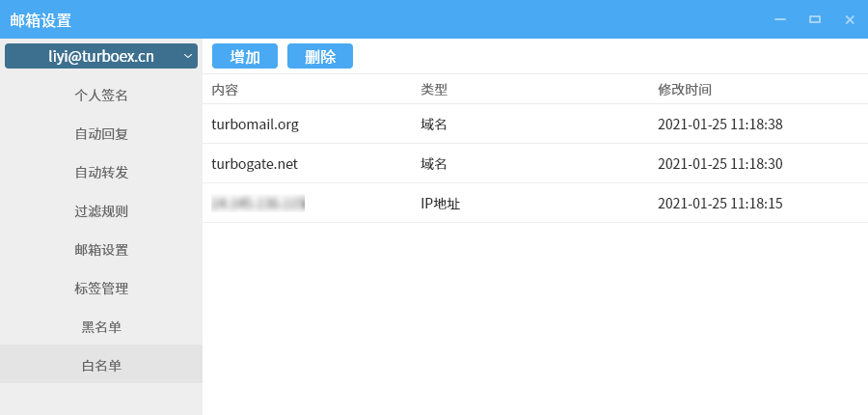Viewport: 868px width, 415px height.
Task: Sort by 类型 column header
Action: pos(434,90)
